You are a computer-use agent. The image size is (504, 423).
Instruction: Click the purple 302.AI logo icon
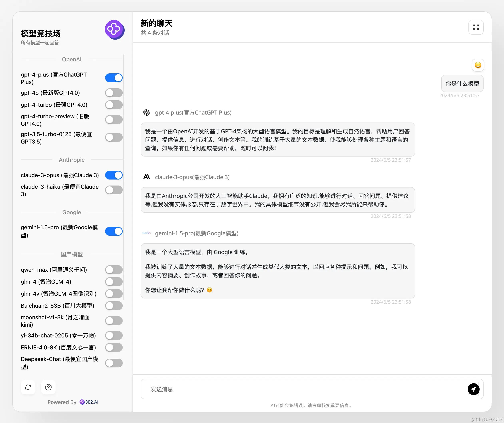click(x=115, y=30)
